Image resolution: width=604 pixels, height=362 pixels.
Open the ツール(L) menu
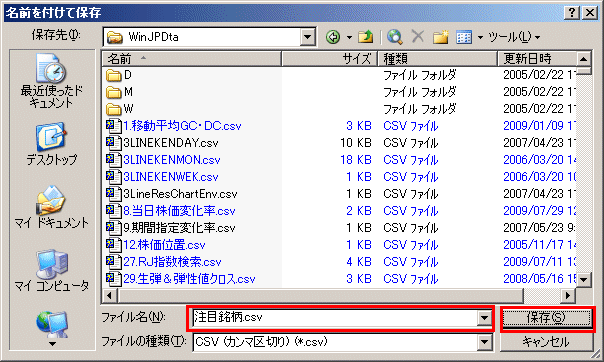[x=514, y=37]
